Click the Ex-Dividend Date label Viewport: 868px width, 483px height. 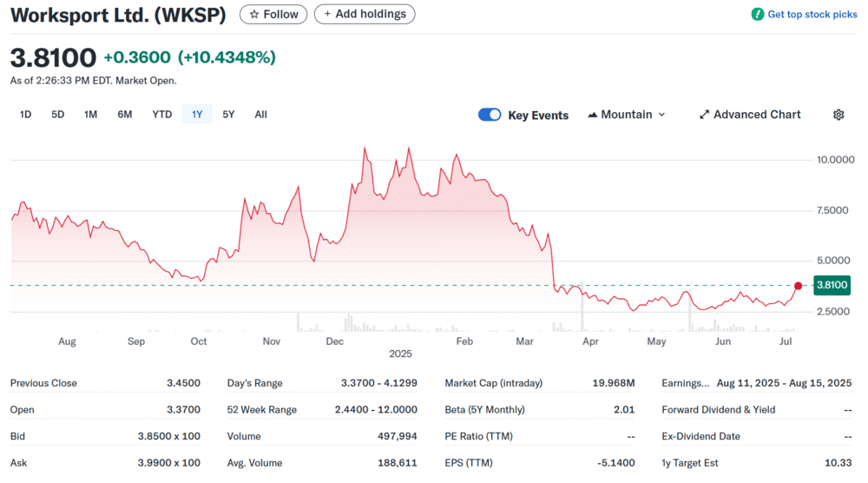(700, 436)
